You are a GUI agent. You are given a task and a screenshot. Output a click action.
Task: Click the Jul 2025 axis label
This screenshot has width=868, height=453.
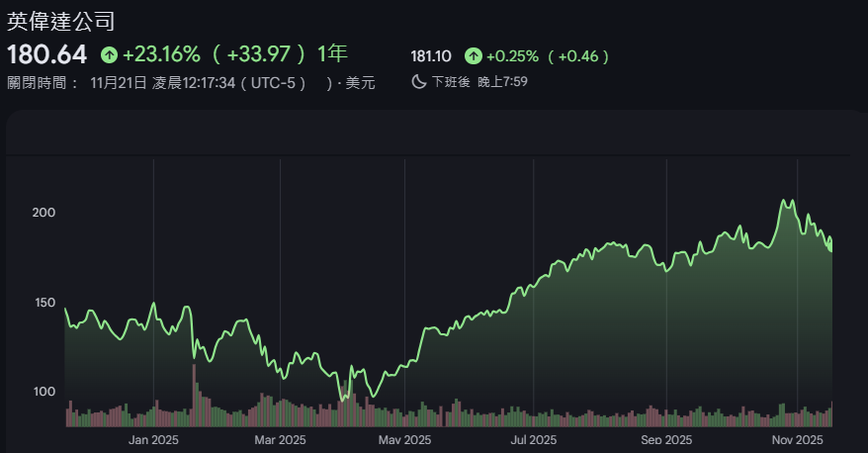point(533,439)
